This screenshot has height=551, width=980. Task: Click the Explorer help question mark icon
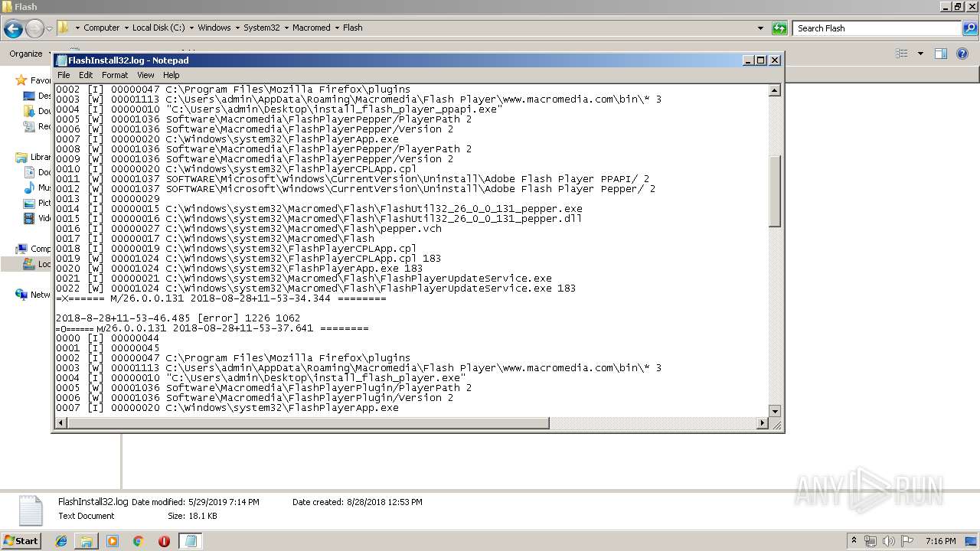point(963,54)
